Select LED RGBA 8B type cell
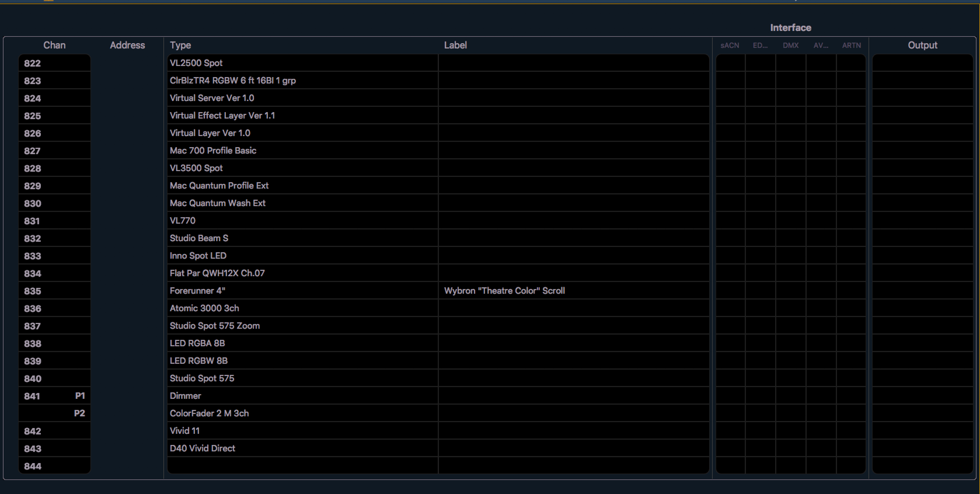The image size is (980, 494). (302, 343)
